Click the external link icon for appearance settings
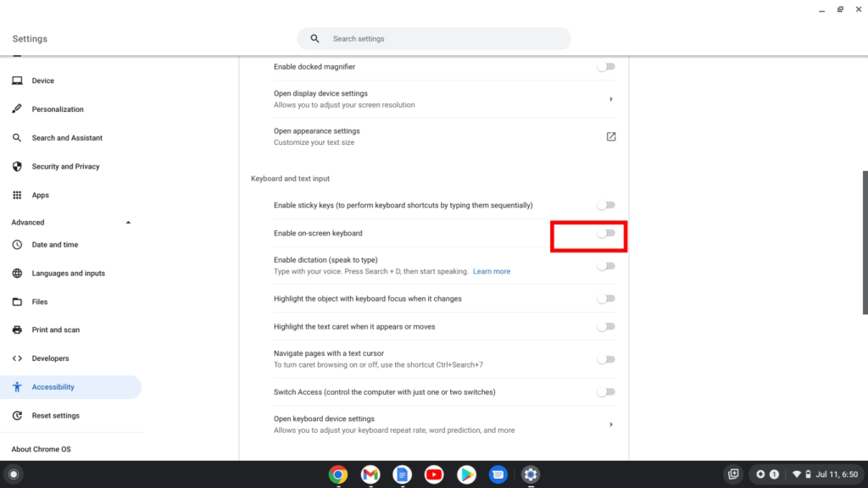 610,136
